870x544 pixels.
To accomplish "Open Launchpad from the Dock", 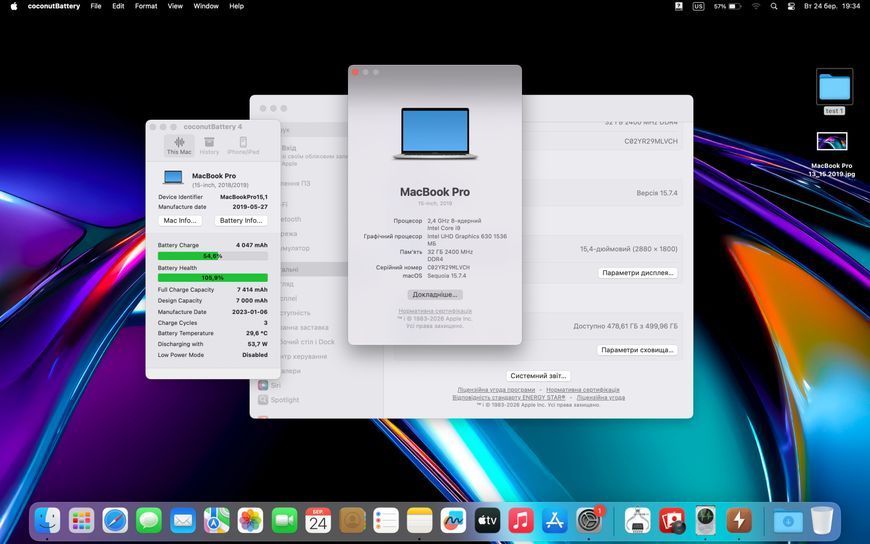I will point(82,521).
